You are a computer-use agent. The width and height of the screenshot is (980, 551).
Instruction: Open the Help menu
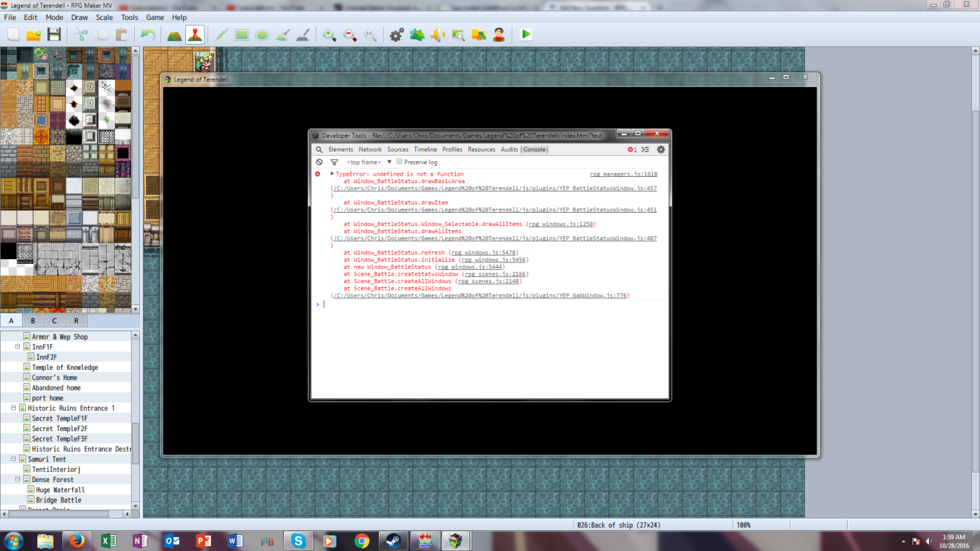pos(179,17)
